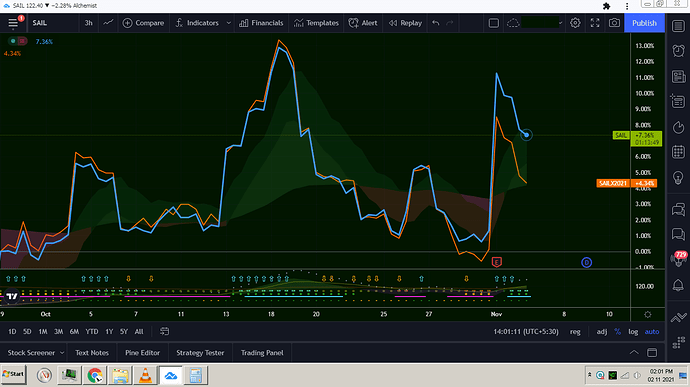Open time axis settings gear icon
The height and width of the screenshot is (387, 690).
[x=648, y=314]
